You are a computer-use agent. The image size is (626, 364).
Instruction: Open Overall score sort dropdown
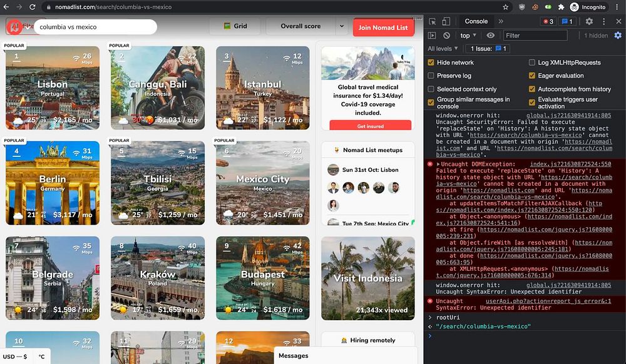click(x=300, y=26)
